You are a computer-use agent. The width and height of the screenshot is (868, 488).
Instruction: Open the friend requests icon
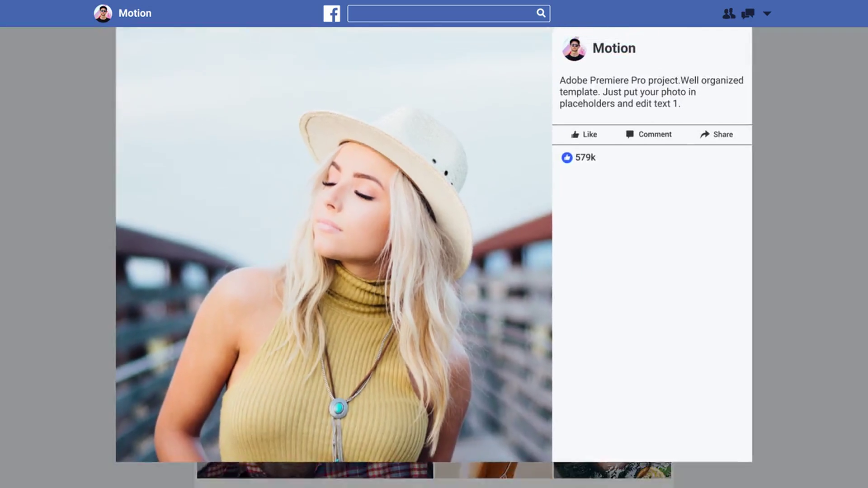tap(728, 14)
